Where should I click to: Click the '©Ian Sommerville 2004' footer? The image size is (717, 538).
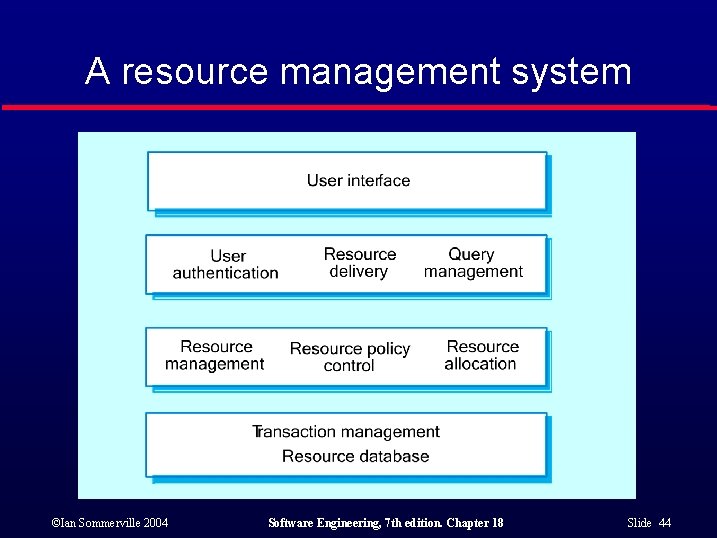point(110,522)
